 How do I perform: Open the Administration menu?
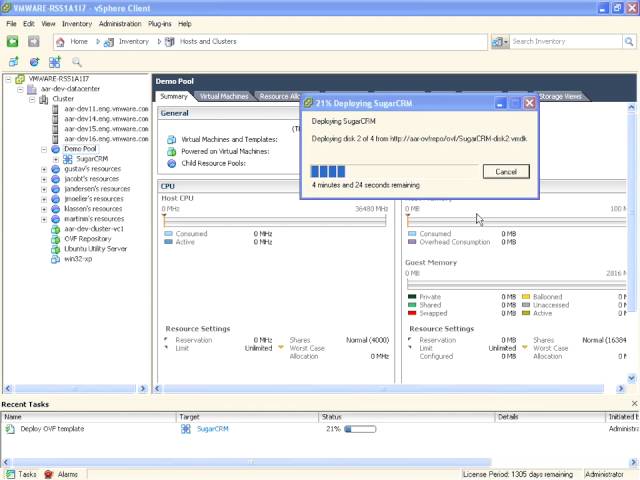[120, 24]
